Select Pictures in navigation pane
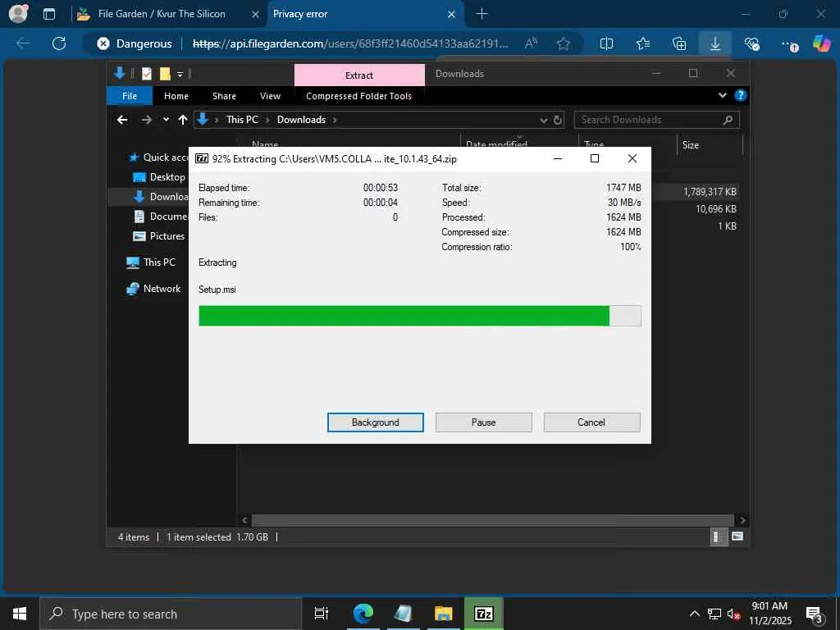Image resolution: width=840 pixels, height=630 pixels. [x=158, y=236]
